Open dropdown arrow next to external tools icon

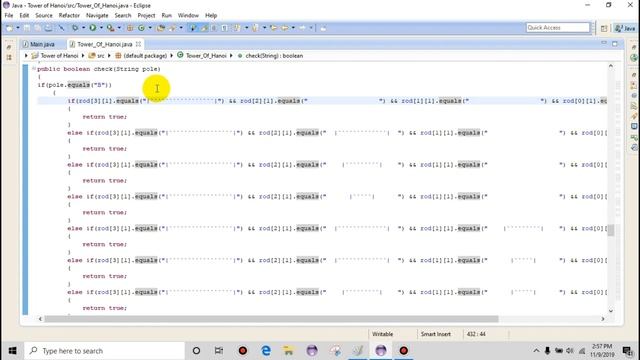click(x=119, y=28)
